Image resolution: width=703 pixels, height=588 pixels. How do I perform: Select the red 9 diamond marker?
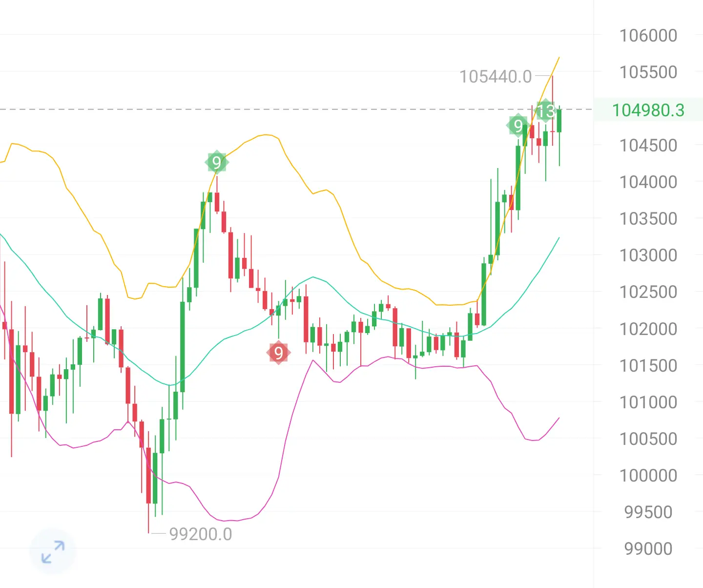pos(279,352)
